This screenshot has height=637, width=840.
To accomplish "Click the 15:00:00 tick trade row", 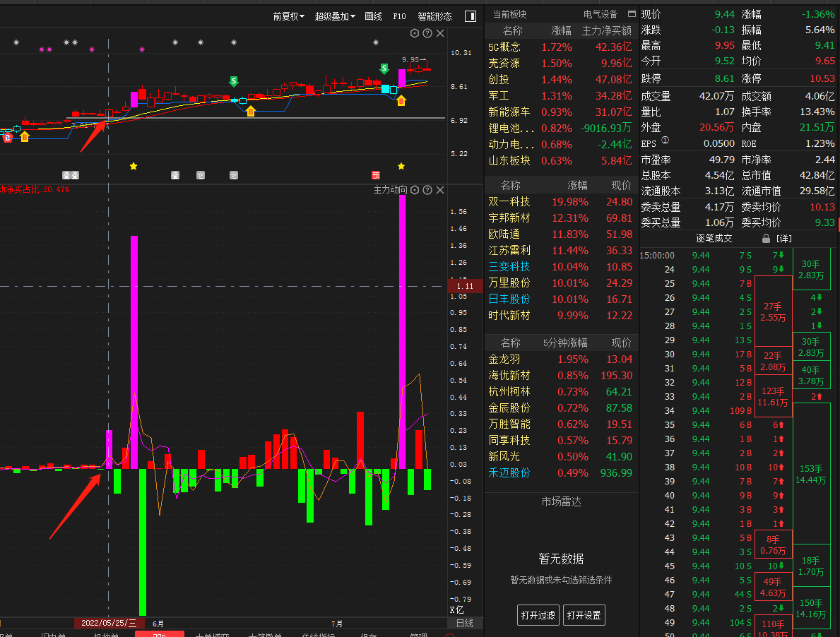I will [715, 256].
